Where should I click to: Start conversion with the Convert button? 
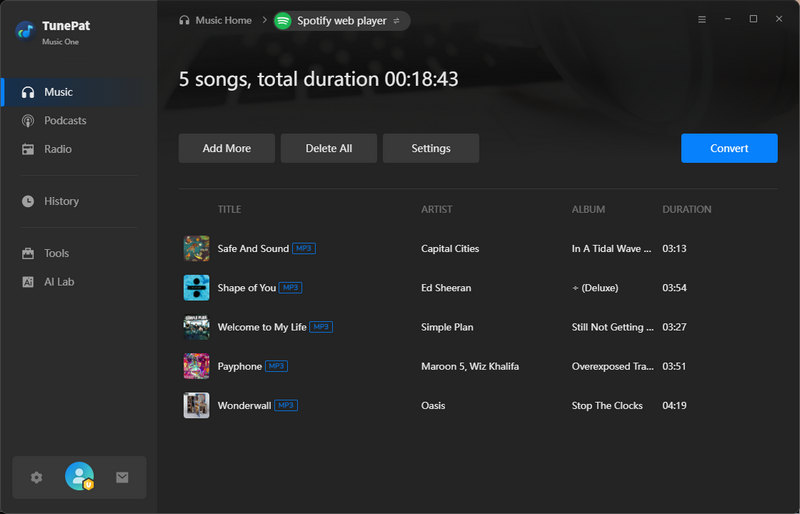(729, 148)
